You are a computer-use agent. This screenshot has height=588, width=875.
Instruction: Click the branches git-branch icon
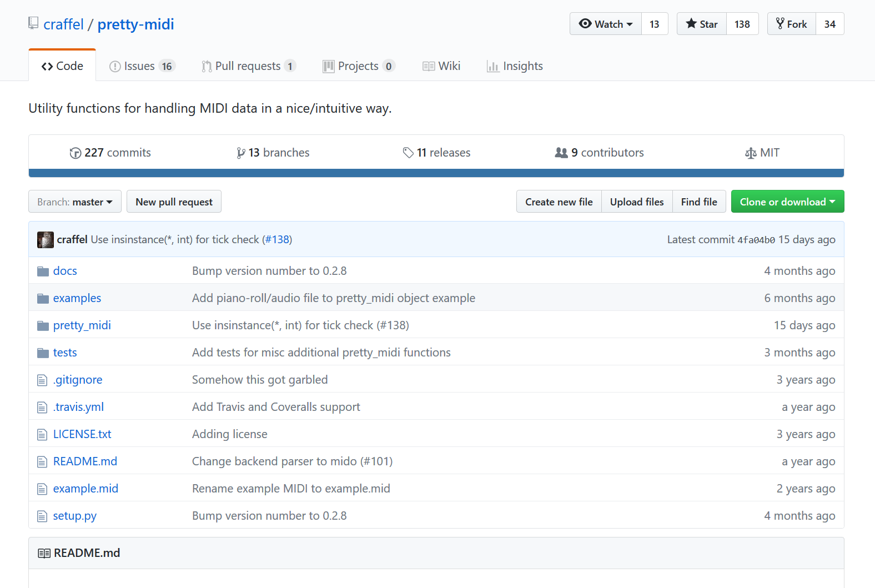(240, 153)
